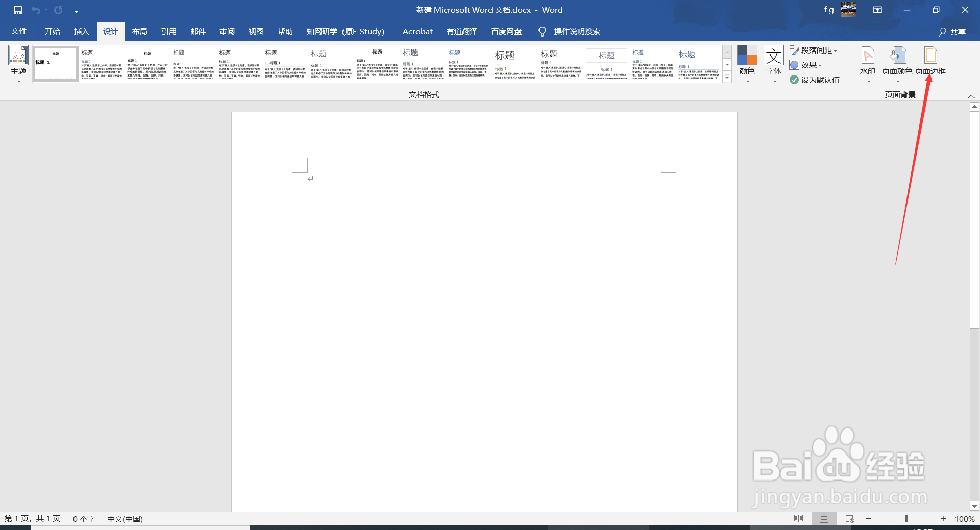980x530 pixels.
Task: Open the 知网研学 (原E-Study) tab
Action: [345, 32]
